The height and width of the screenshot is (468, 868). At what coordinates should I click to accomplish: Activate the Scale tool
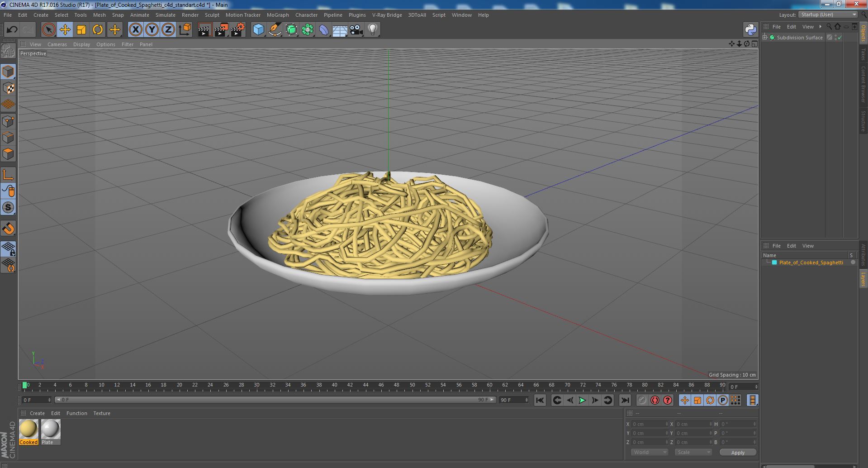click(81, 30)
